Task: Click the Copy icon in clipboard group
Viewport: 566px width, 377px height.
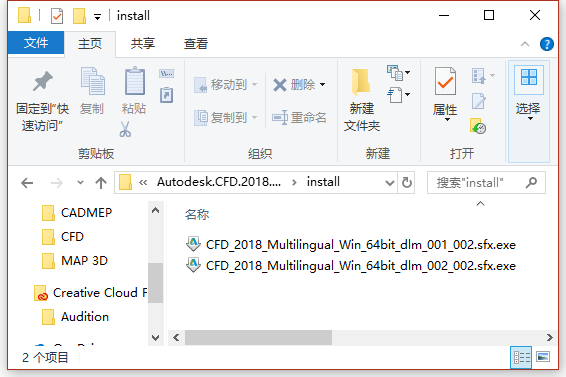Action: [92, 81]
